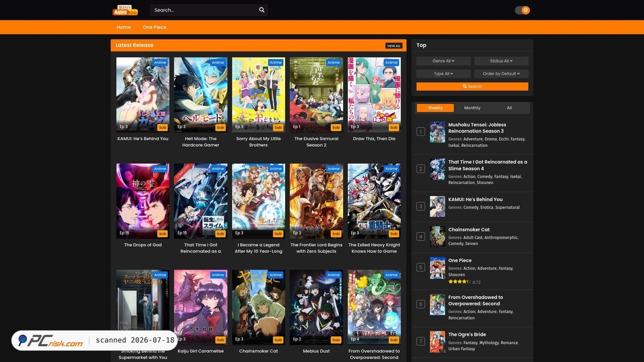The image size is (644, 362).
Task: Click the VIEW ALL button
Action: point(393,46)
